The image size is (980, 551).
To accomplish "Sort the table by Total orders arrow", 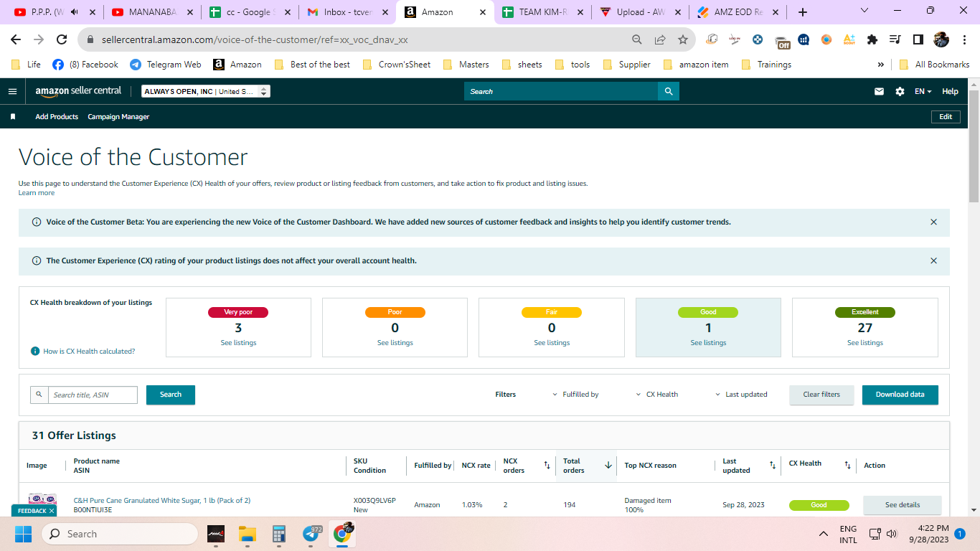I will pos(608,466).
